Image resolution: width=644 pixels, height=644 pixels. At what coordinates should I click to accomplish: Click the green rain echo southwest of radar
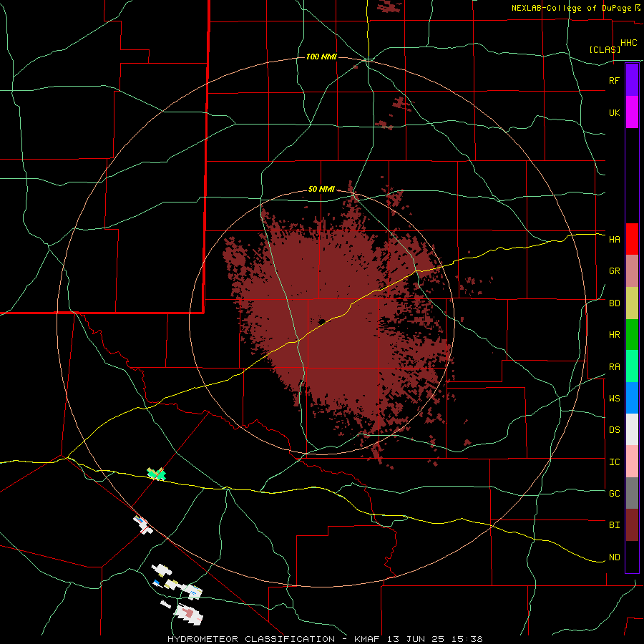point(157,474)
